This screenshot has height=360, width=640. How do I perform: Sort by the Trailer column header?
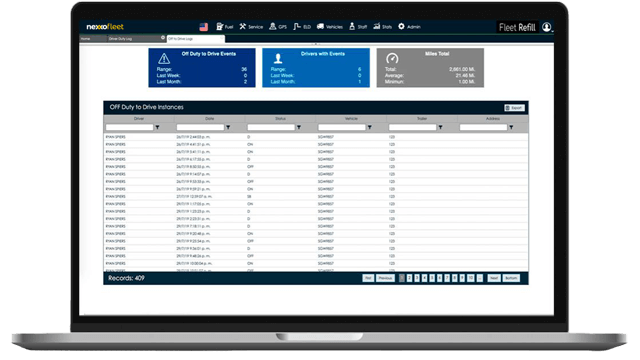coord(422,119)
